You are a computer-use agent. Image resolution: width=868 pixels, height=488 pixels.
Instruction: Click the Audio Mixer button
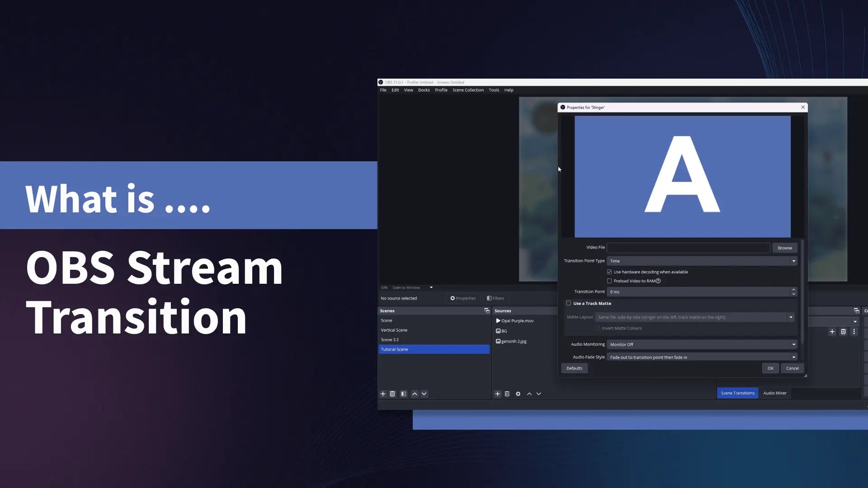click(x=774, y=393)
